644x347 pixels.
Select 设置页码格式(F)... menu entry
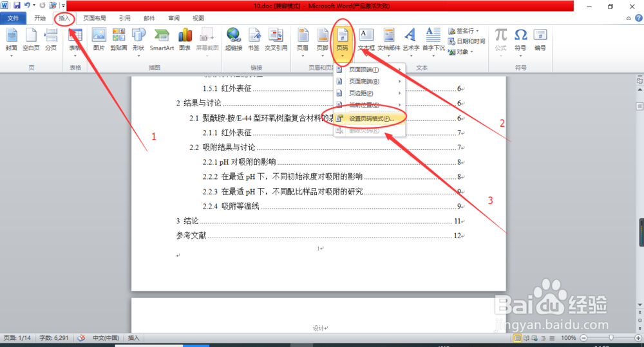click(x=369, y=118)
